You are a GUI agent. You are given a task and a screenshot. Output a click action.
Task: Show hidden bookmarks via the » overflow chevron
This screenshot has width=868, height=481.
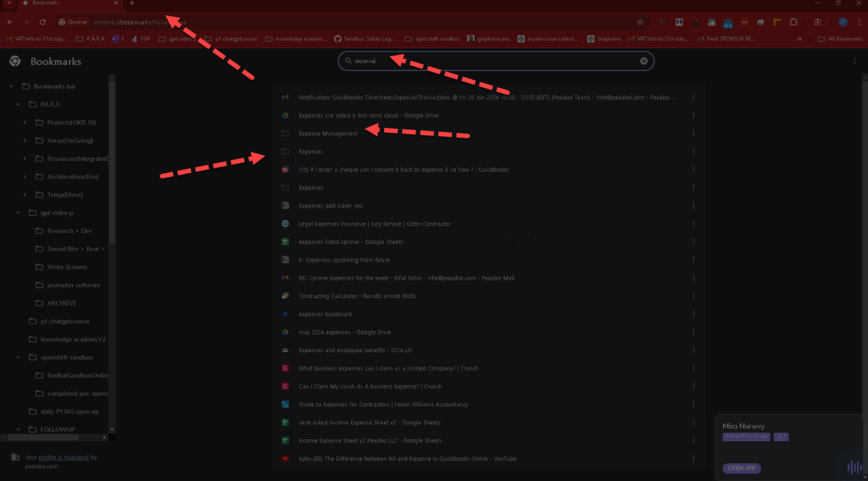point(799,39)
